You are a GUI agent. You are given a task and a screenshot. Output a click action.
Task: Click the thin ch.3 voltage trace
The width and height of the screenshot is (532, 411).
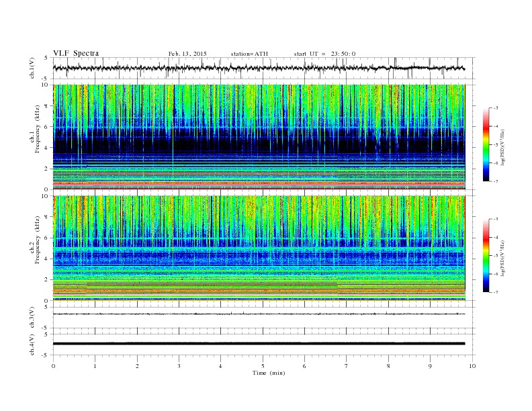[x=259, y=314]
